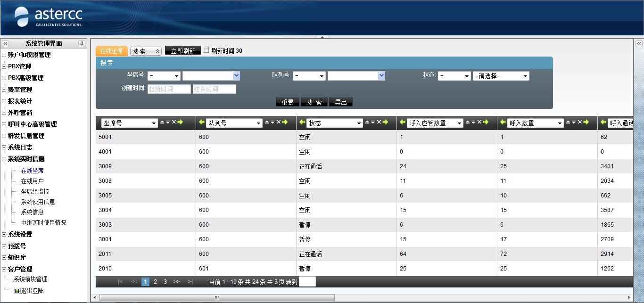Click the 导出 export button
The image size is (644, 303).
click(x=340, y=102)
